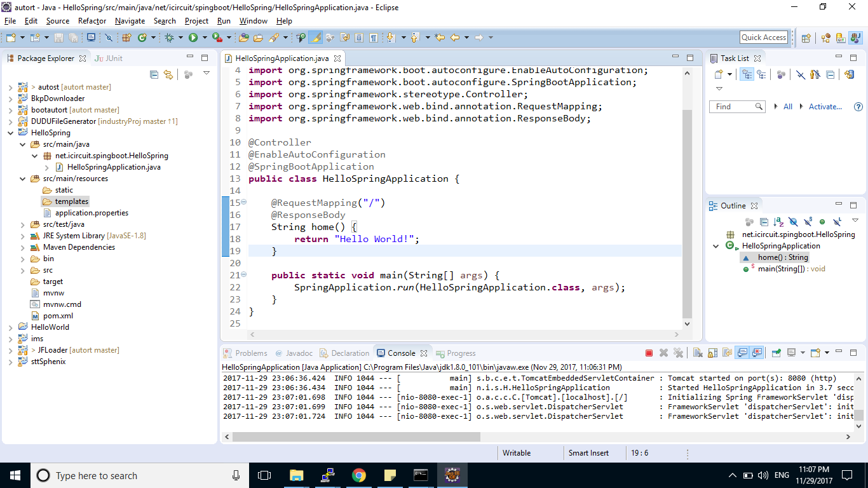Click the Back navigation arrow in toolbar
This screenshot has width=868, height=488.
(x=455, y=37)
